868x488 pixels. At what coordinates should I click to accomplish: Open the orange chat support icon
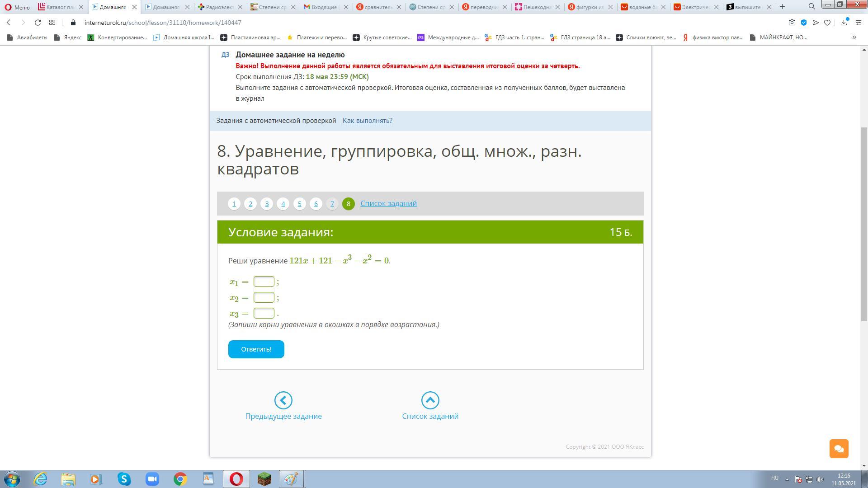[839, 449]
